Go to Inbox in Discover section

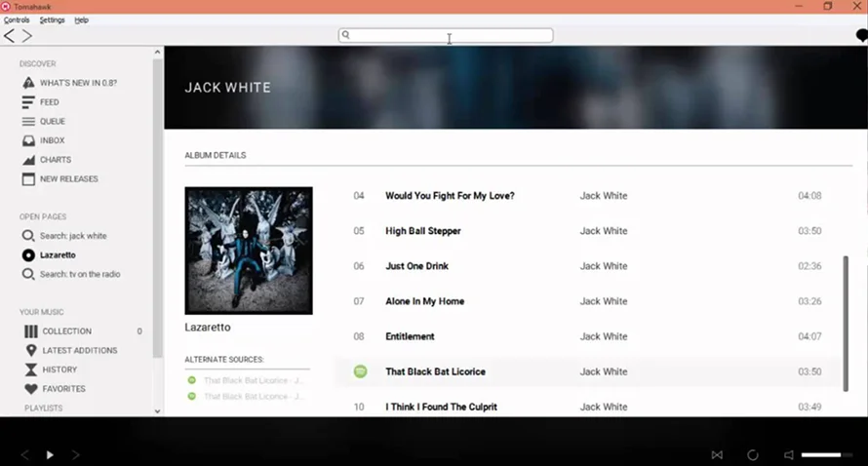tap(52, 140)
